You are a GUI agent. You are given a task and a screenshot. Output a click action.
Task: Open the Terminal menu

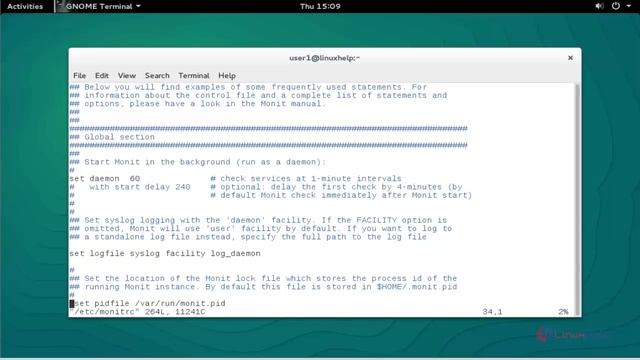click(x=193, y=76)
